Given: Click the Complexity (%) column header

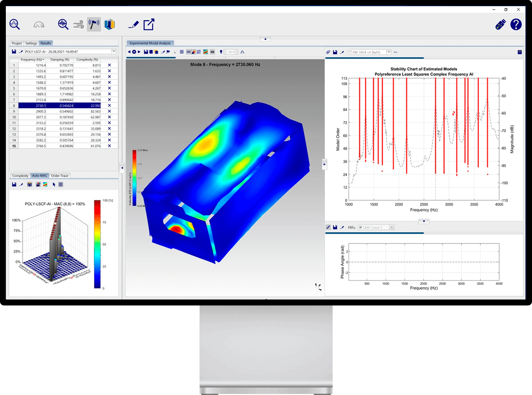Looking at the screenshot, I should (87, 60).
